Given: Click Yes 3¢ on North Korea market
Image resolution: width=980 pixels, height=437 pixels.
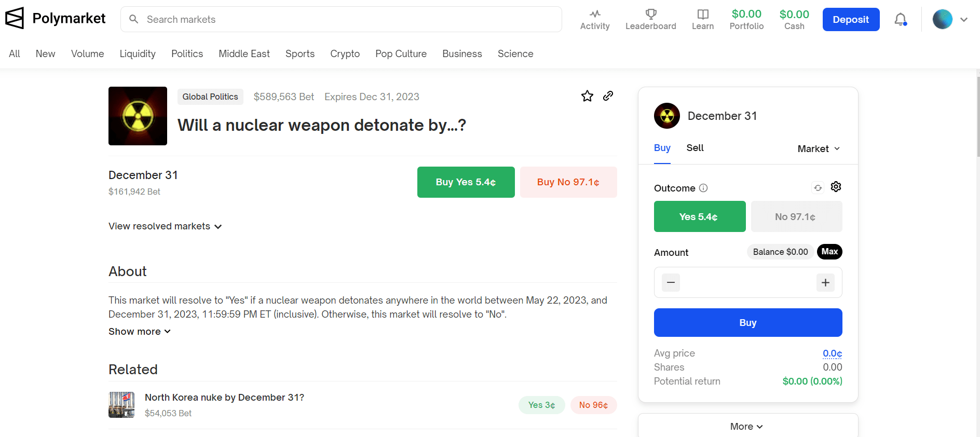Looking at the screenshot, I should (542, 405).
